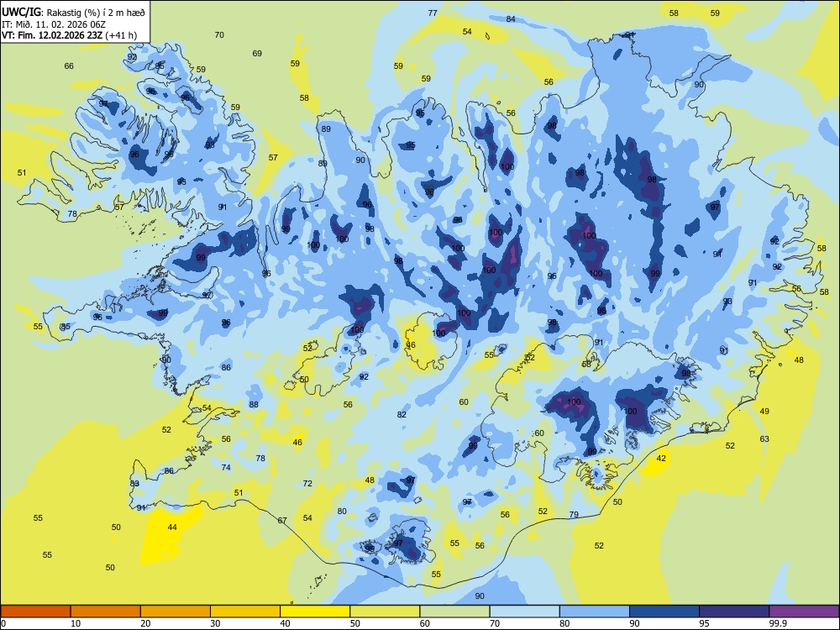Click the map value '77' near the top

coord(433,13)
